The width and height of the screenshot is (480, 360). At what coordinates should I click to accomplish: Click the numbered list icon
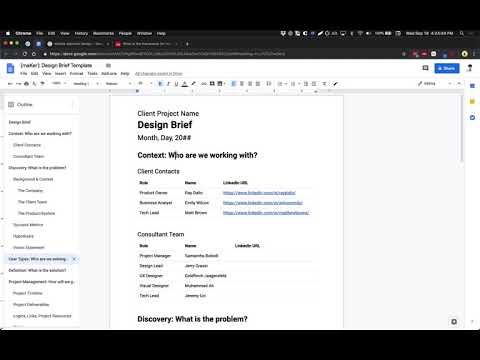(280, 84)
